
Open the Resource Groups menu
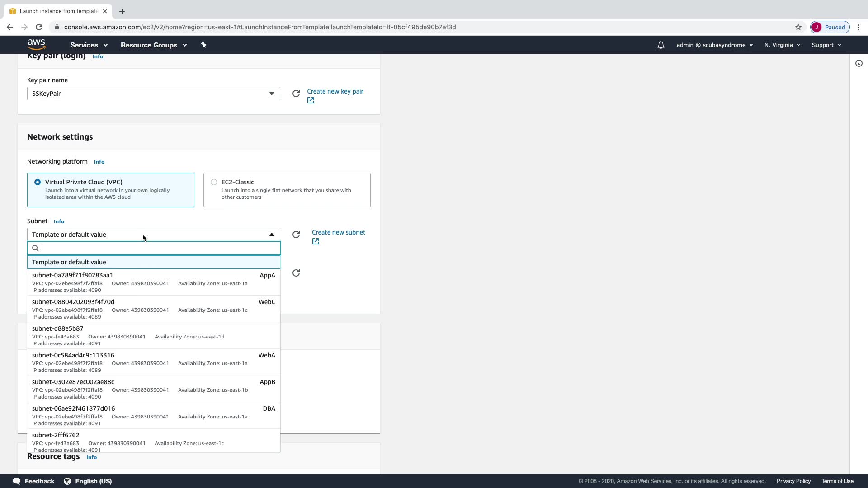(x=153, y=45)
